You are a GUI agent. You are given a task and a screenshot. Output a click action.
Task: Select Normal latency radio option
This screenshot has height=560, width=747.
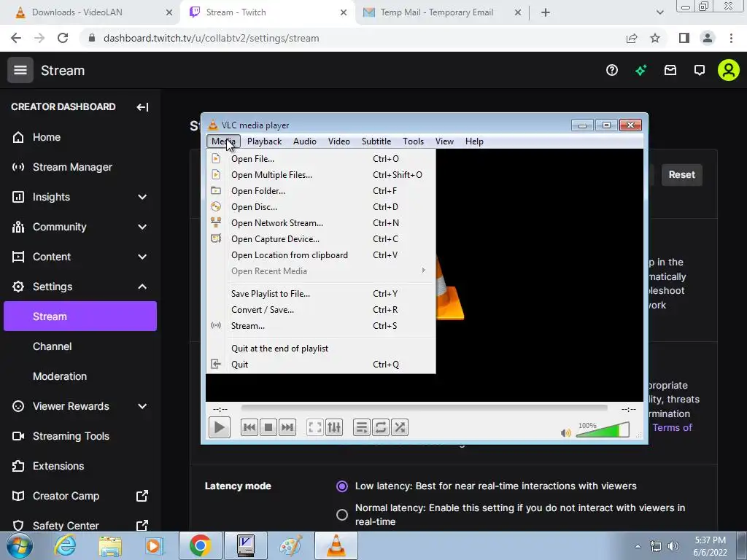coord(341,515)
